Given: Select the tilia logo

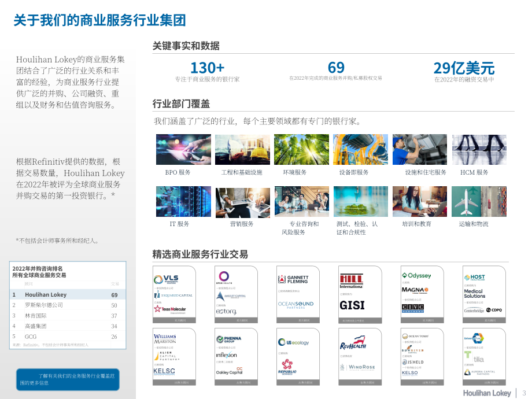Looking at the screenshot, I should click(x=474, y=357).
